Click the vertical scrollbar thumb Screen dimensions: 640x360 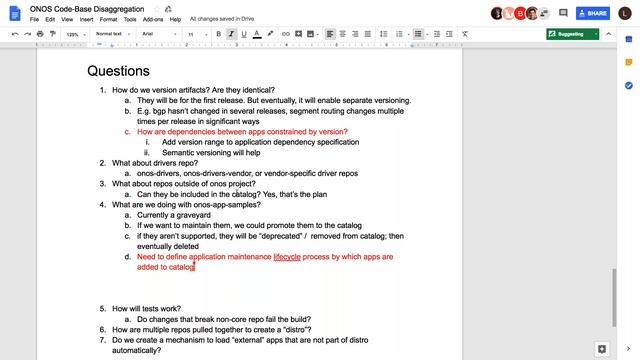click(x=613, y=298)
